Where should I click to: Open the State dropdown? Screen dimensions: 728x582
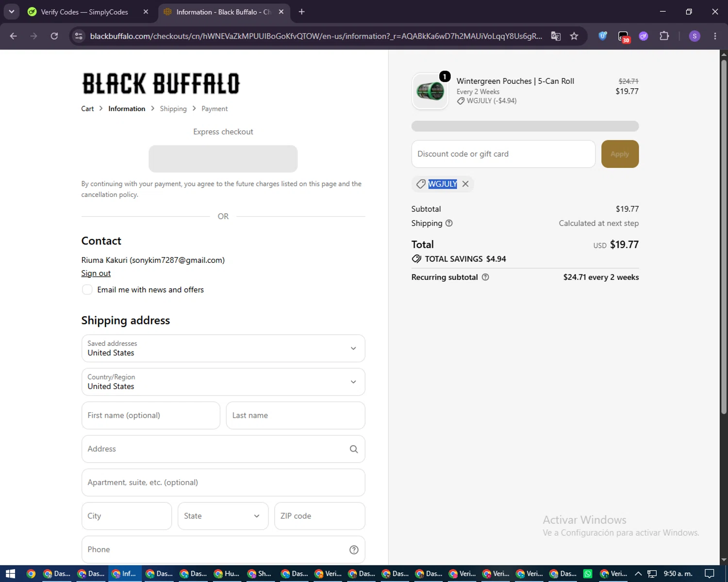[x=223, y=516]
